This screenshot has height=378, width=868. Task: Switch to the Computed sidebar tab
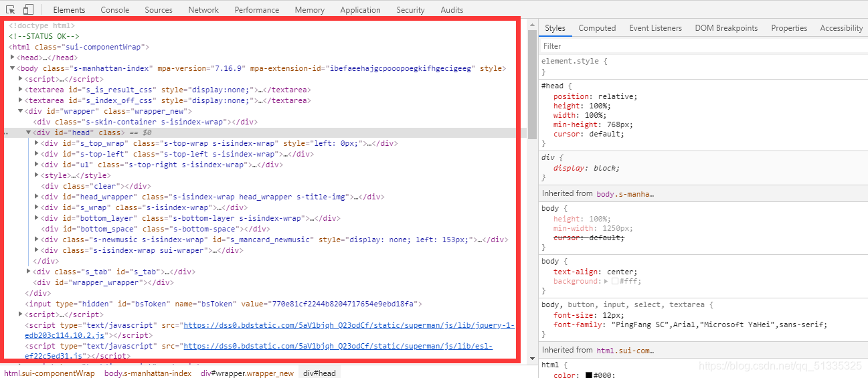[x=597, y=28]
